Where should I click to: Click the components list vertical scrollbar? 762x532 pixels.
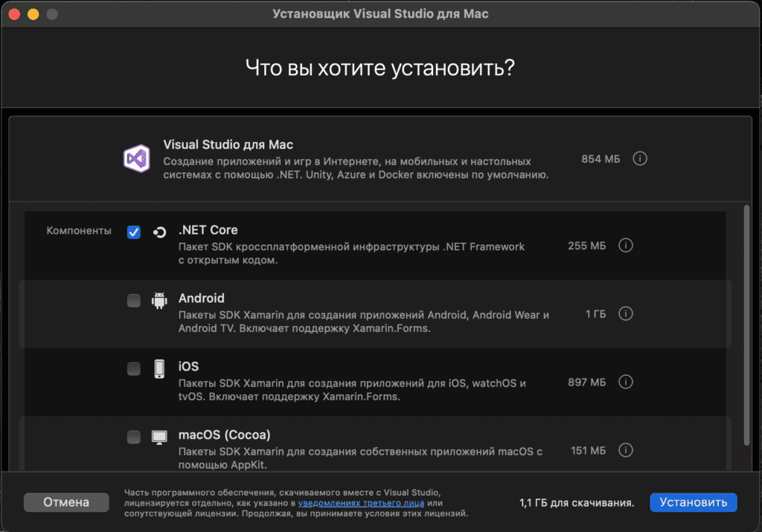tap(747, 325)
